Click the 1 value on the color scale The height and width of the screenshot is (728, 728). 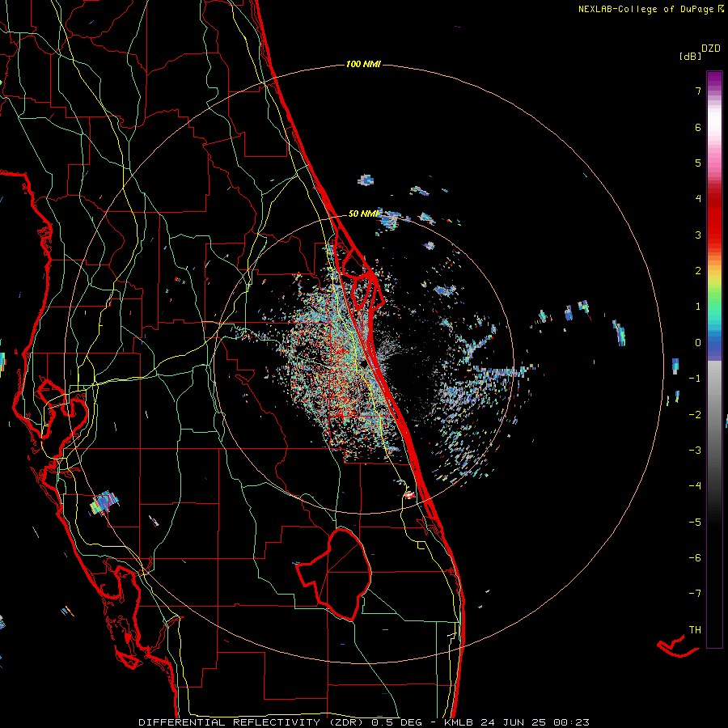(698, 307)
